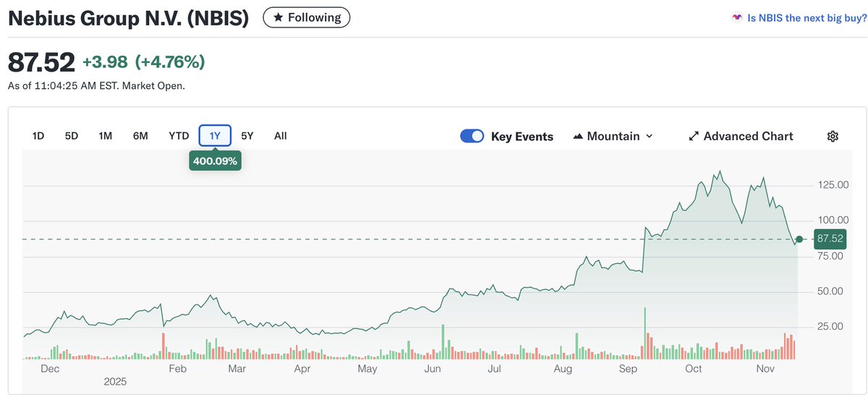The width and height of the screenshot is (868, 397).
Task: Click the star icon in Following button
Action: [x=278, y=17]
